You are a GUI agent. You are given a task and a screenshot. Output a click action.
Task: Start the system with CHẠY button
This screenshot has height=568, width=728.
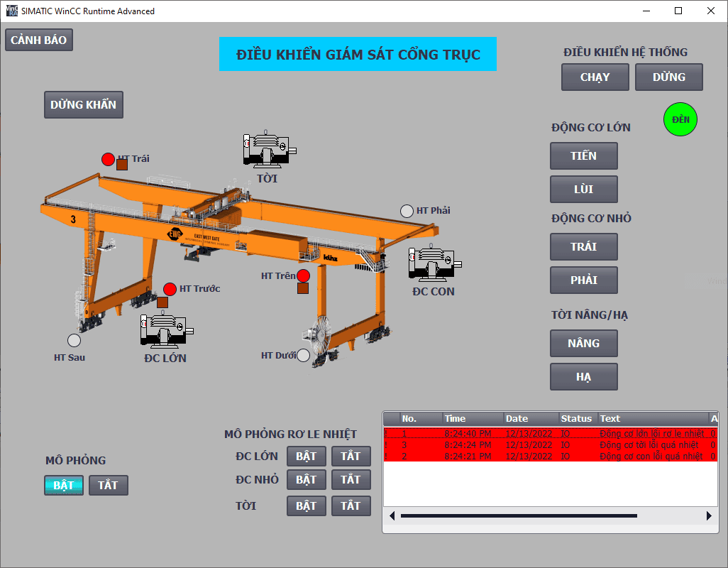[595, 77]
